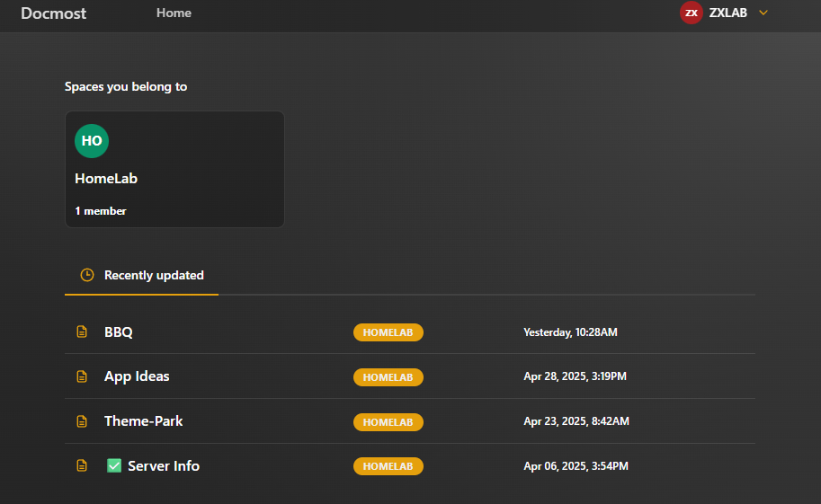Open the Server Info page title
821x504 pixels.
(164, 466)
